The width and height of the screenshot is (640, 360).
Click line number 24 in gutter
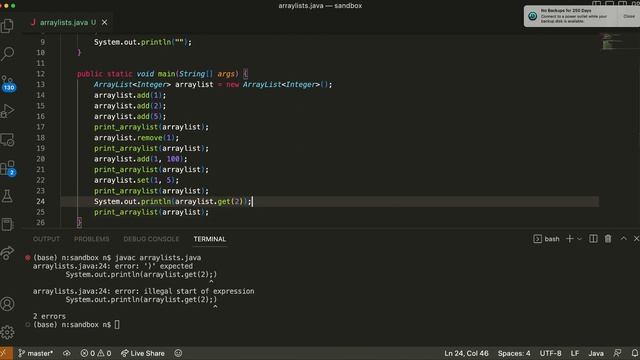point(40,201)
